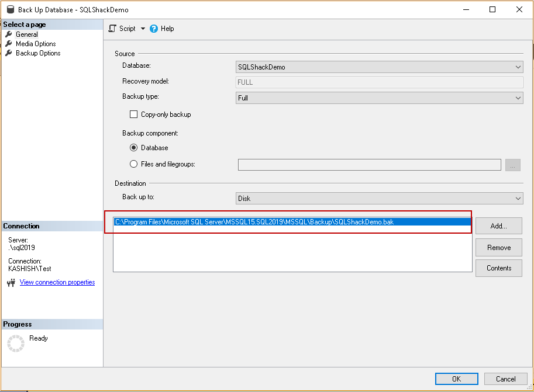Click the Help question mark icon
The height and width of the screenshot is (392, 534).
click(154, 29)
